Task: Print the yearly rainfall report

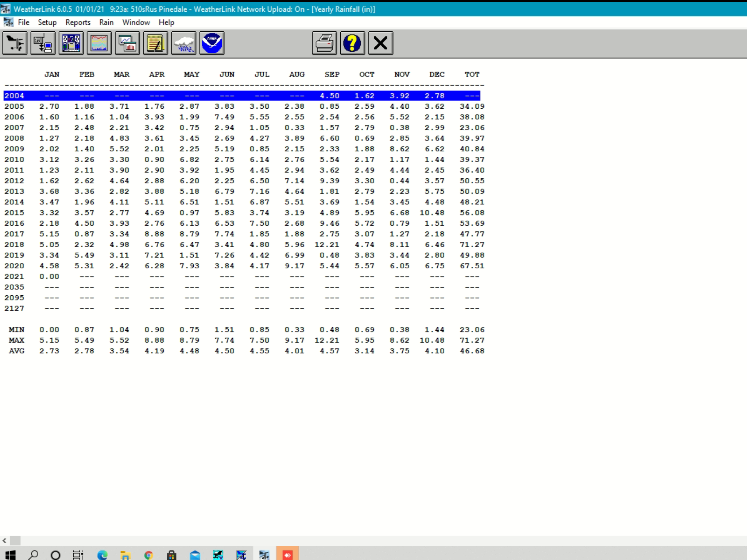Action: (324, 43)
